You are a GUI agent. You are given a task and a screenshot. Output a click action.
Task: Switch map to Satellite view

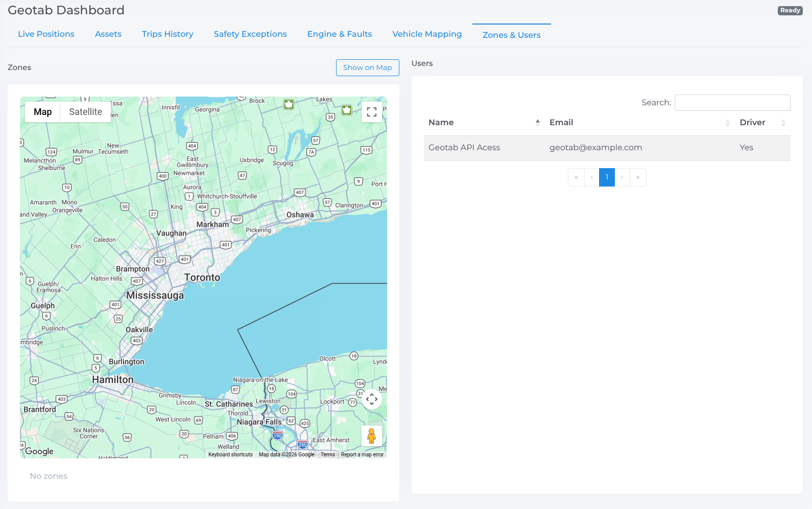click(x=86, y=112)
